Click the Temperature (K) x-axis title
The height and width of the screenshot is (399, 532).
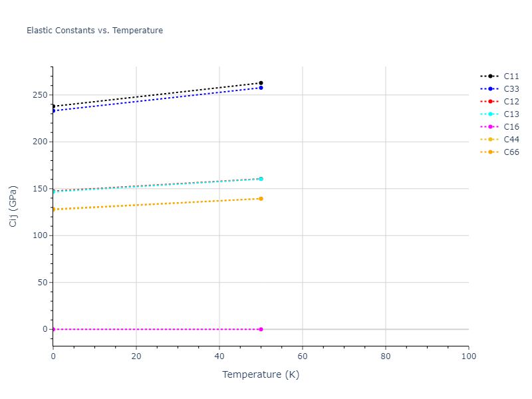pyautogui.click(x=261, y=375)
